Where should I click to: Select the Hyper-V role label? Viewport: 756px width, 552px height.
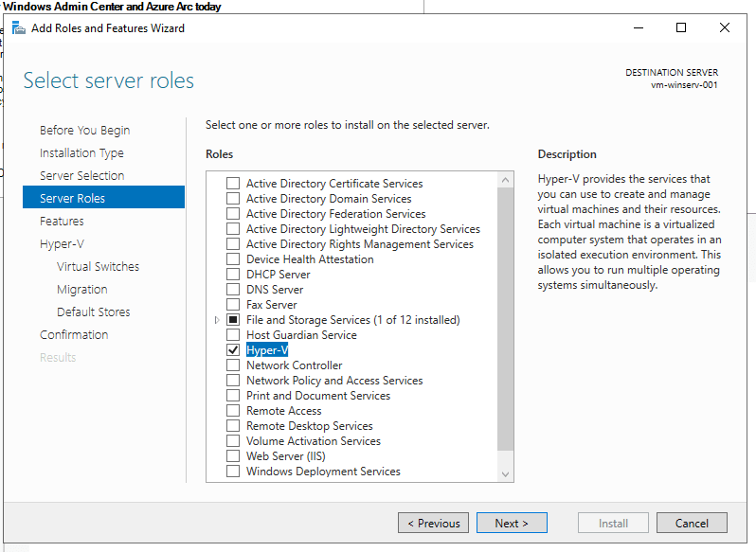267,350
